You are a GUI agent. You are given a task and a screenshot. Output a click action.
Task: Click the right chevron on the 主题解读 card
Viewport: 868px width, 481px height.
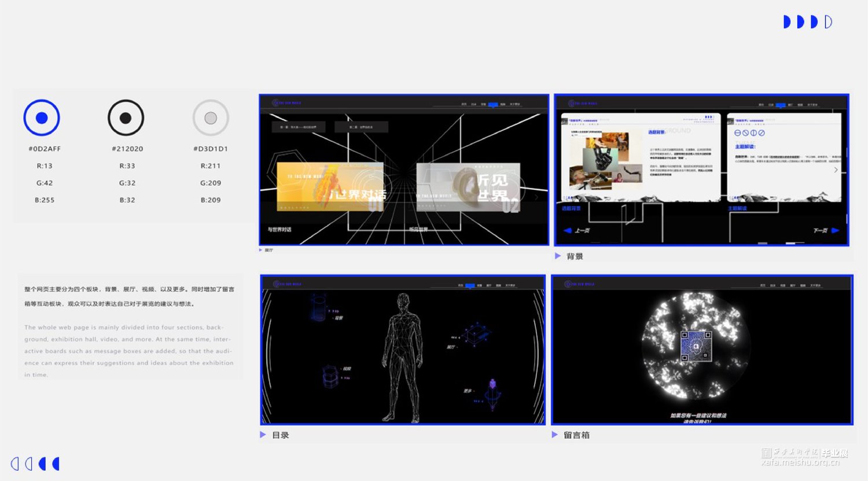(x=836, y=170)
